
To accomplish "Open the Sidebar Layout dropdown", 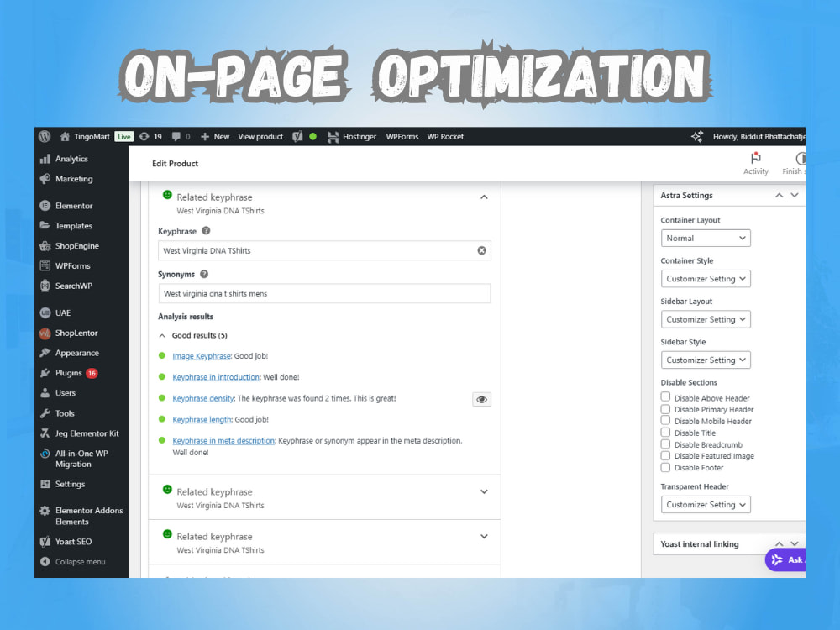I will (706, 319).
